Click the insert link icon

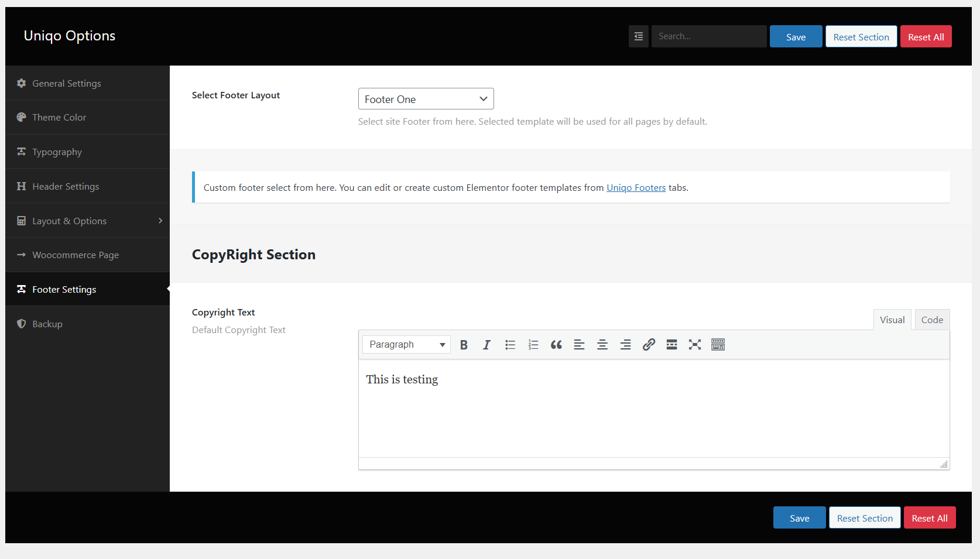(x=649, y=345)
